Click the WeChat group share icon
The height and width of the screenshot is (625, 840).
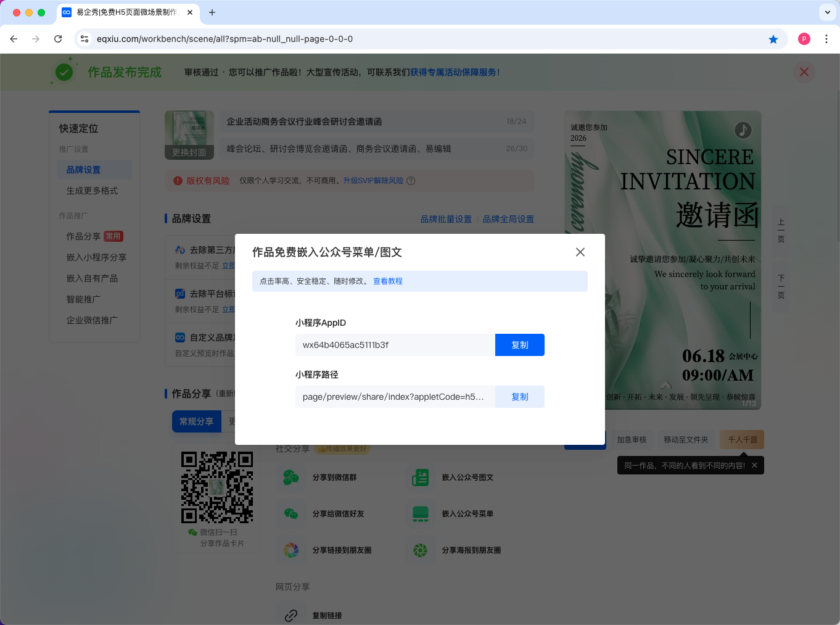point(291,477)
